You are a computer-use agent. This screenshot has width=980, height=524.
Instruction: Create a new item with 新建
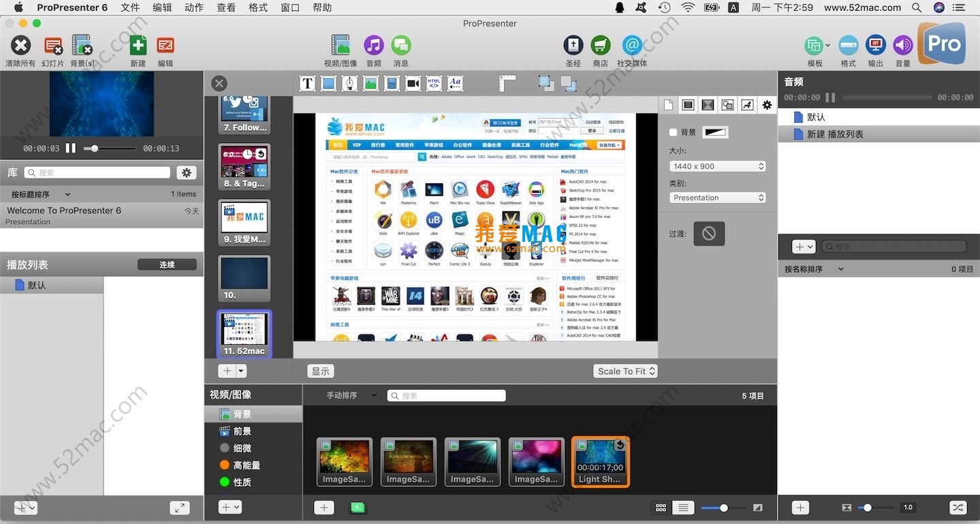pos(138,46)
